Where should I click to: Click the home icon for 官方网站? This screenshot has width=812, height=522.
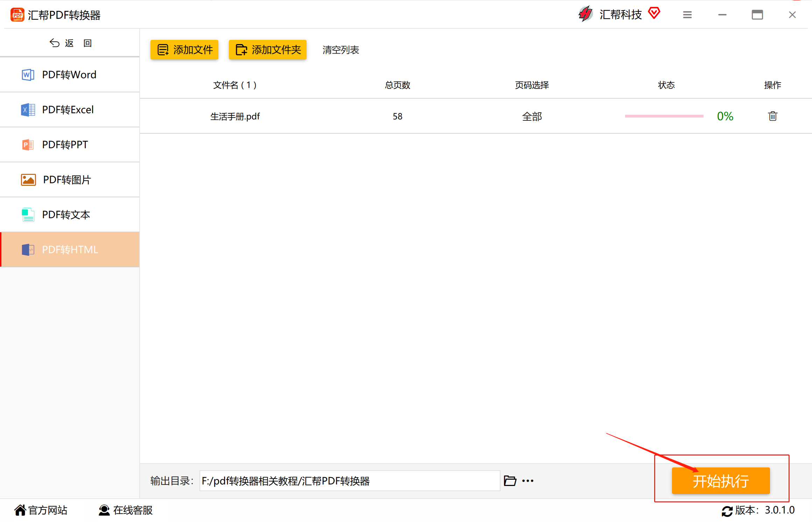(20, 510)
